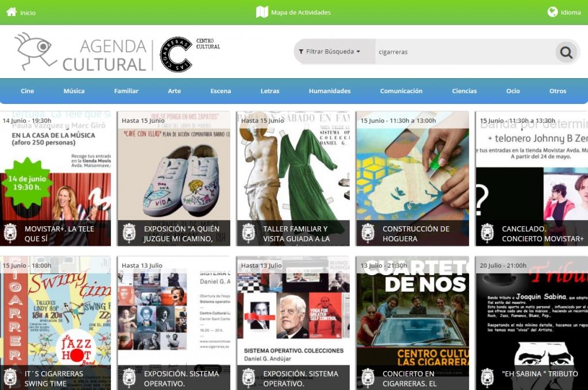Switch to the Ocio category

[513, 91]
